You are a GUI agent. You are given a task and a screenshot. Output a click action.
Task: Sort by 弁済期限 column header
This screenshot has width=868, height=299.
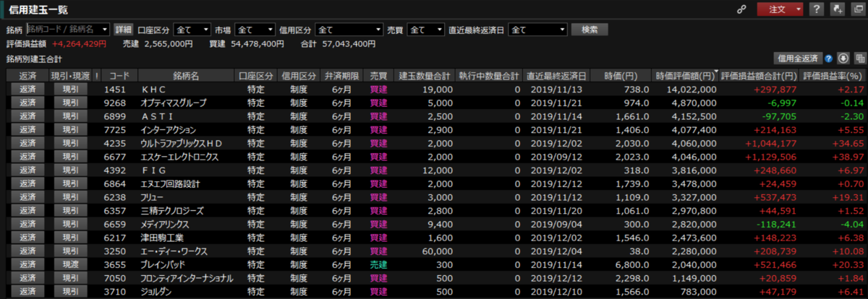341,76
